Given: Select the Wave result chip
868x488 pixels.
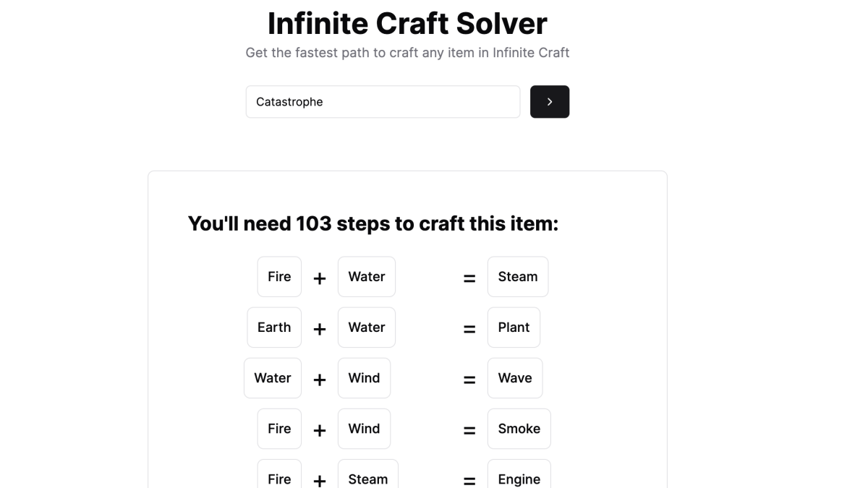Looking at the screenshot, I should [x=514, y=378].
